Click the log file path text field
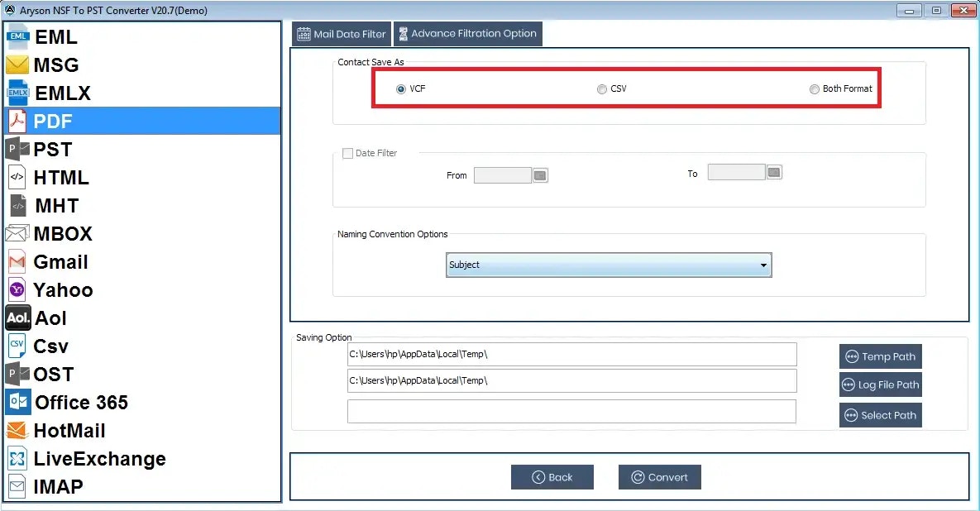This screenshot has width=980, height=511. point(572,380)
